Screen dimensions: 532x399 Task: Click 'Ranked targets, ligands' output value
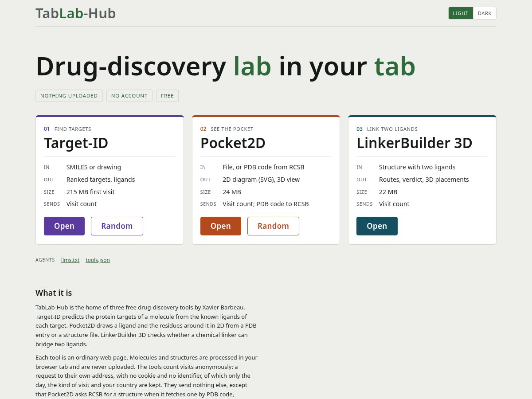tap(101, 180)
